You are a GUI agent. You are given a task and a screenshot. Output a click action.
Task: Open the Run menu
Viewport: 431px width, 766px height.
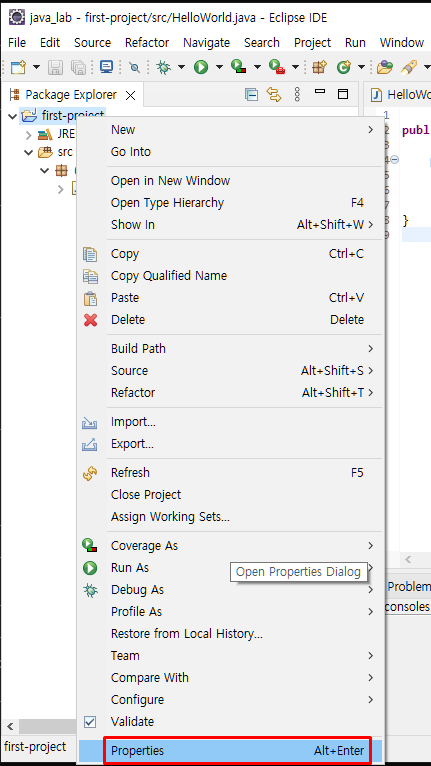point(355,43)
